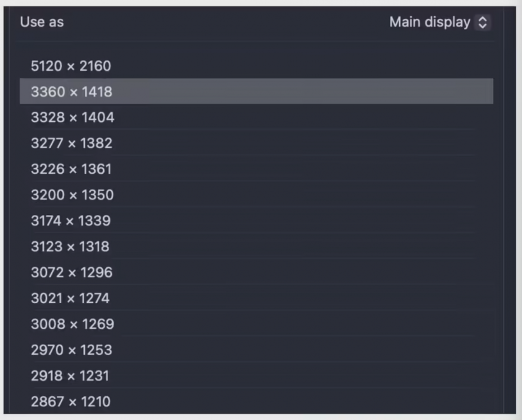Select the 2918 × 1231 resolution
Viewport: 522px width, 420px height.
(70, 376)
